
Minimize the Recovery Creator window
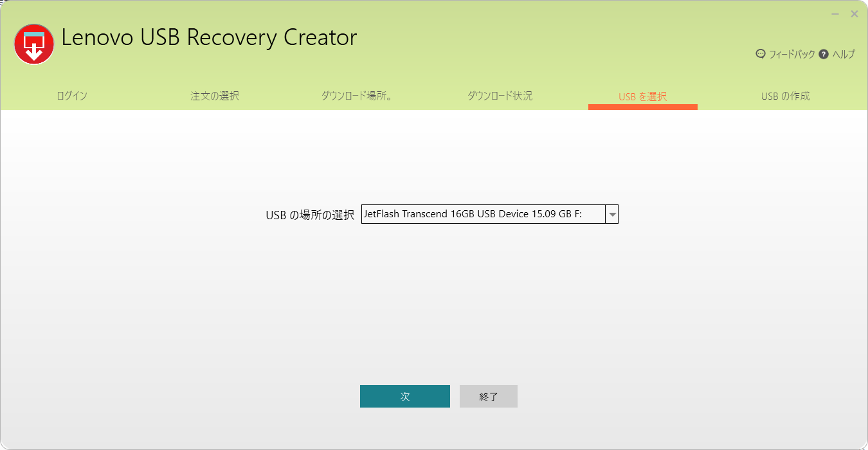835,14
